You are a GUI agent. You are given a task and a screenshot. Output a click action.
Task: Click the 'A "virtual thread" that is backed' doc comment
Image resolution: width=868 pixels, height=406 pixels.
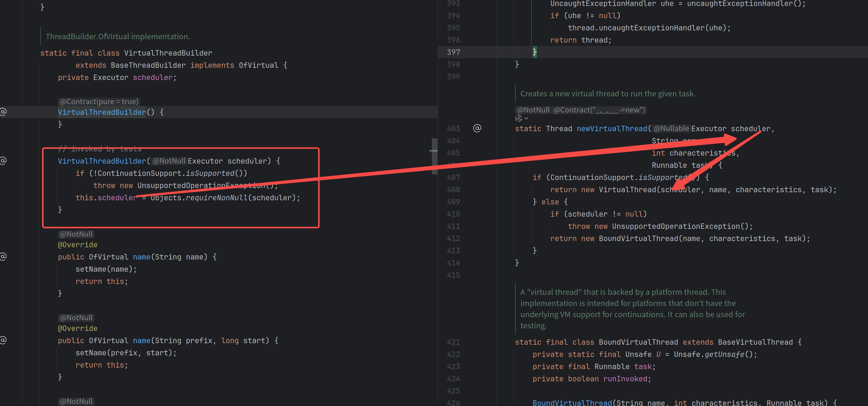point(633,309)
